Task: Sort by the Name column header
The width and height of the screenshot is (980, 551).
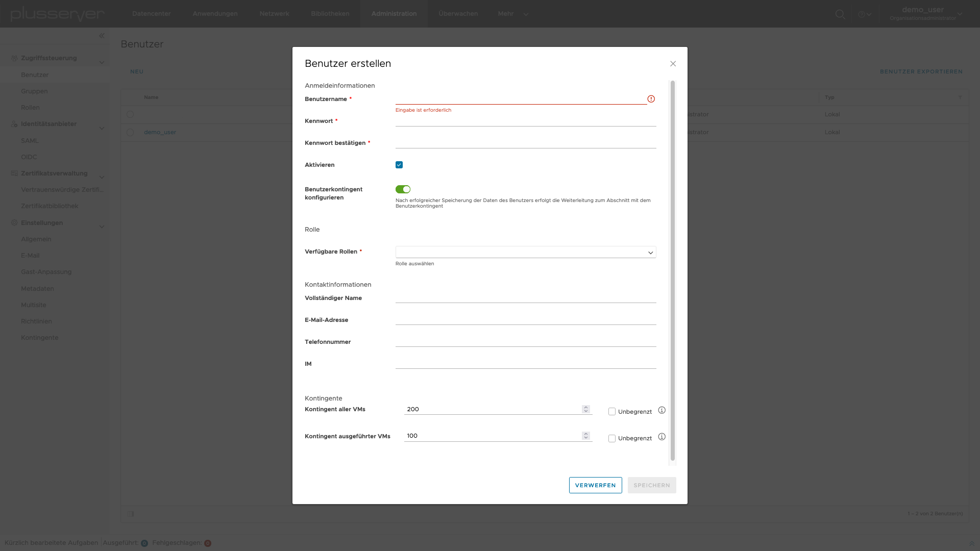Action: (x=151, y=97)
